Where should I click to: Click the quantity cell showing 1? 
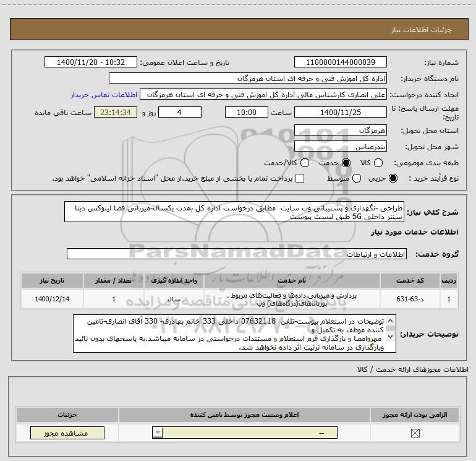[114, 299]
